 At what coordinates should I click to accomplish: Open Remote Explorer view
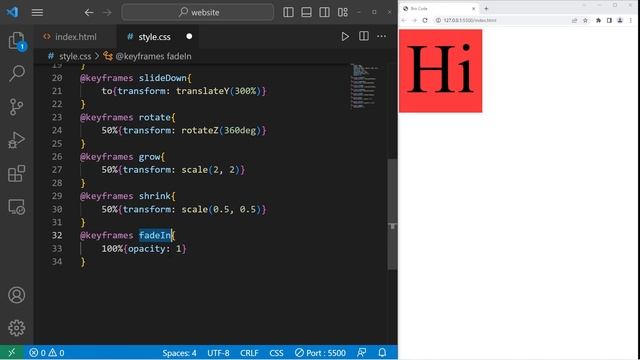point(17,207)
